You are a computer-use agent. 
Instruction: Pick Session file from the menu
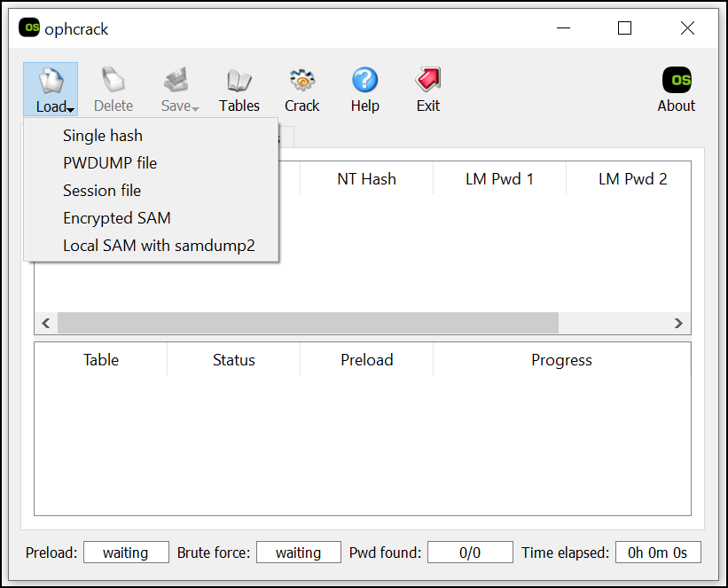tap(151, 191)
